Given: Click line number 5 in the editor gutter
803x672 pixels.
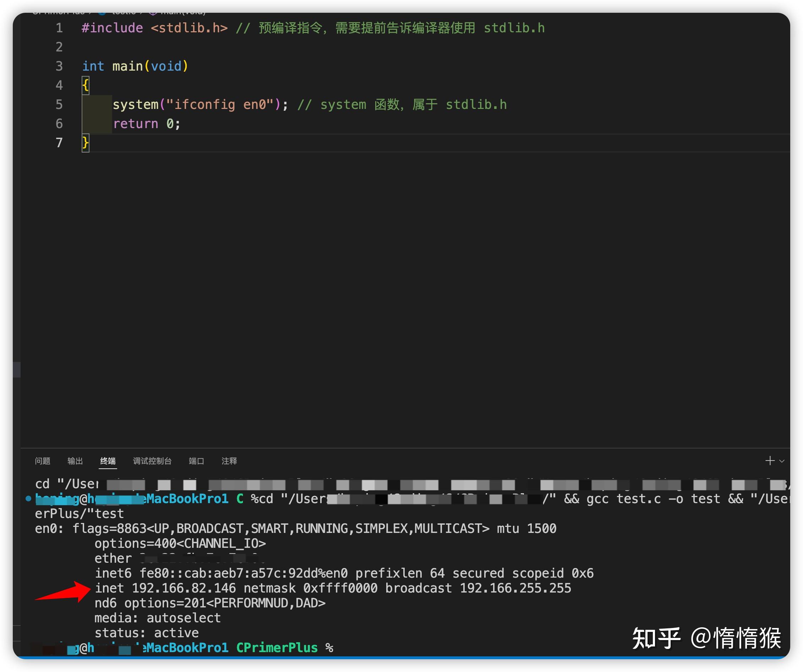Looking at the screenshot, I should [x=59, y=104].
